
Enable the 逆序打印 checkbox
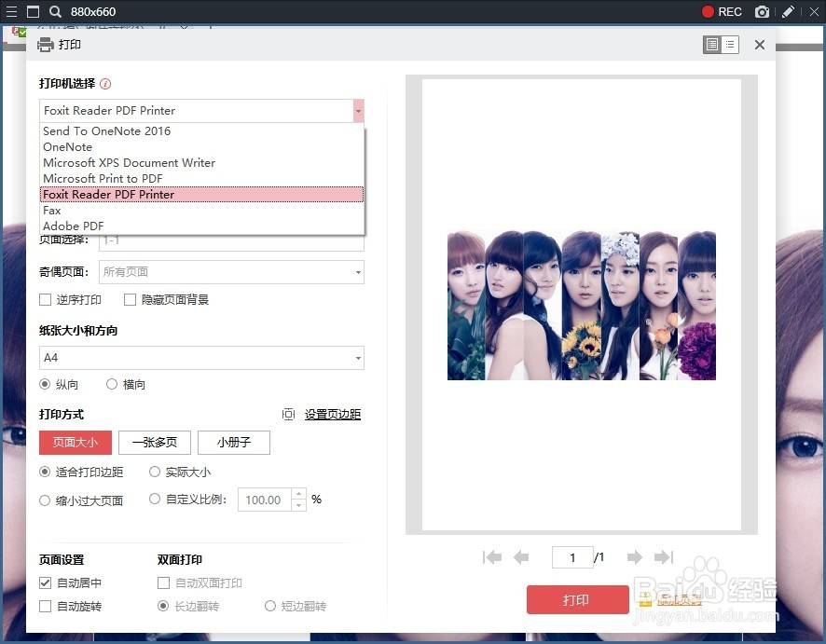coord(44,300)
